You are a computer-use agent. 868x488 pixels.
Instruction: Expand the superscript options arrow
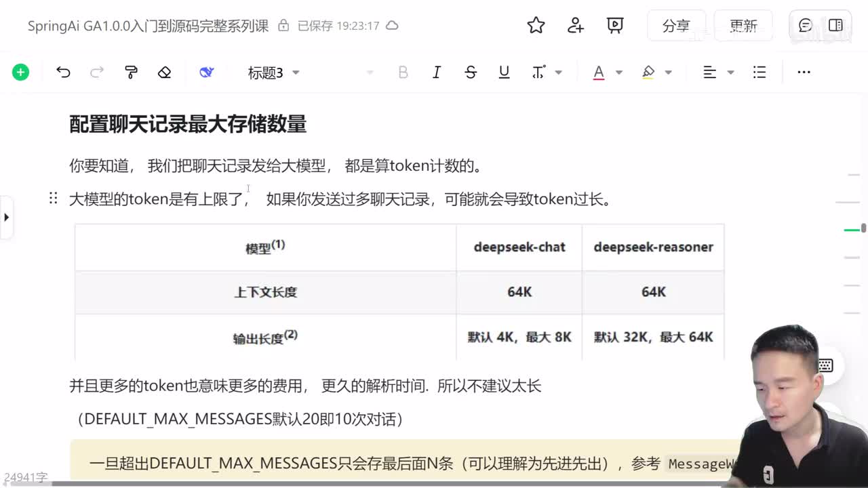click(559, 73)
